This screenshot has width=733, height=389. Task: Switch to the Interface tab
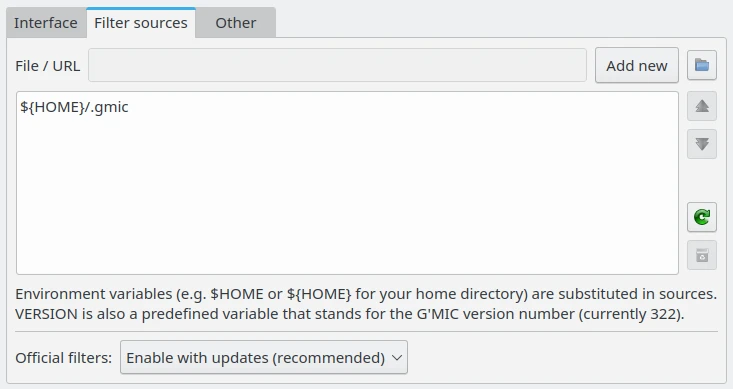(x=46, y=23)
